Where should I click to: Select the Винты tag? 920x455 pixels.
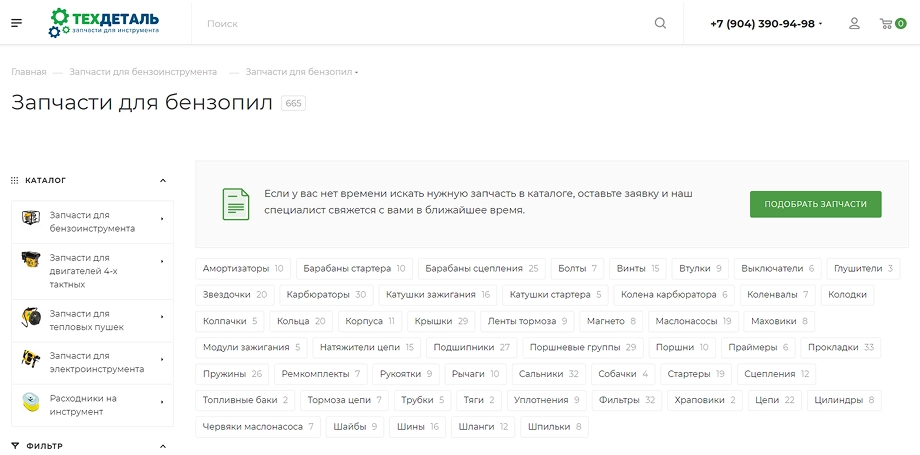point(638,268)
